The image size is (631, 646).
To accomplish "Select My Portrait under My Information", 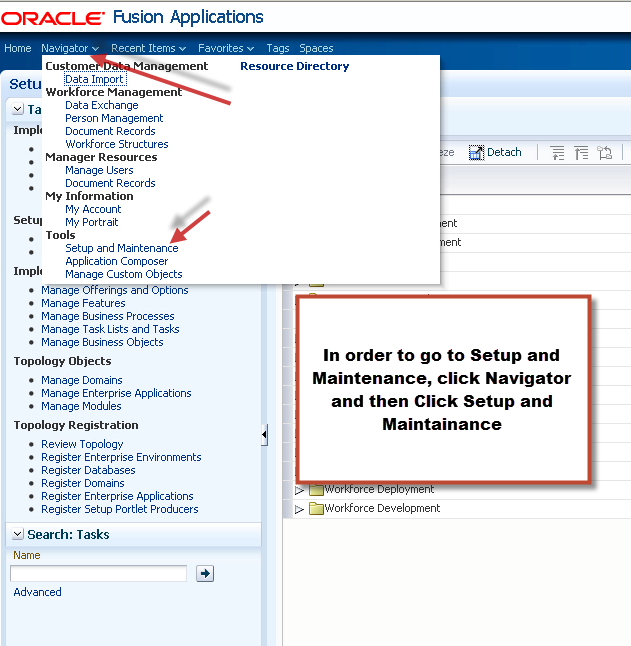I will [92, 222].
